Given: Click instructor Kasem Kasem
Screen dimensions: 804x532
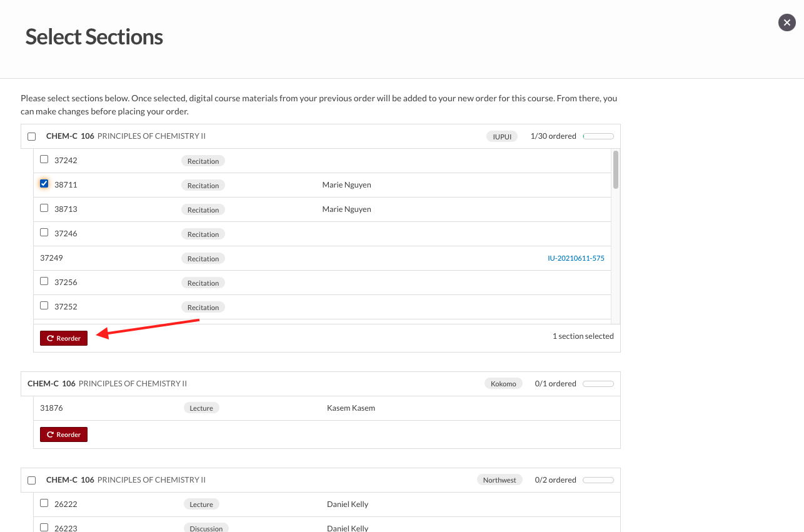Looking at the screenshot, I should [x=351, y=408].
